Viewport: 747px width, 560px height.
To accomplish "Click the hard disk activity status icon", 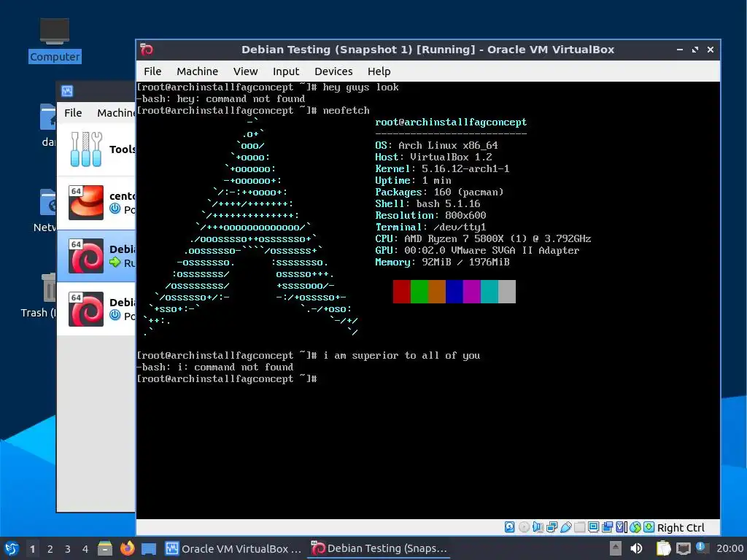I will [509, 527].
